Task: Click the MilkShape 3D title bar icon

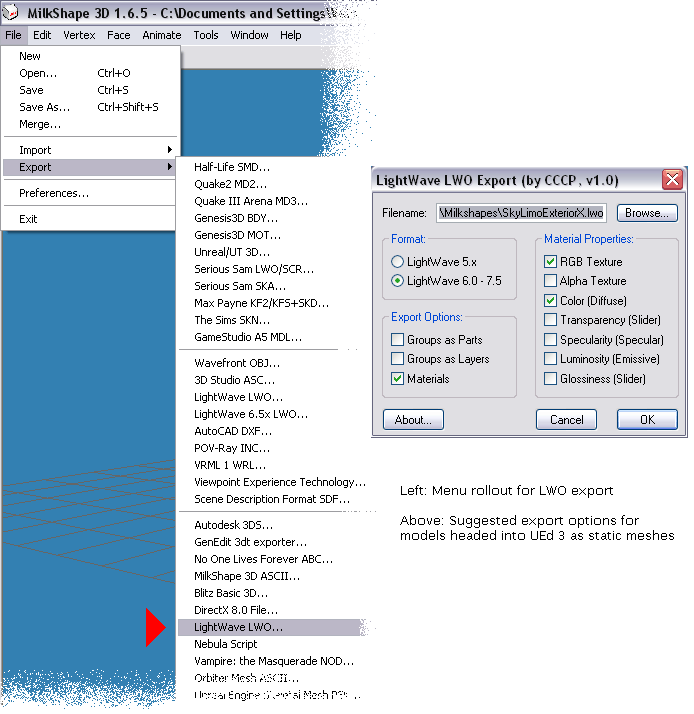Action: click(x=11, y=12)
